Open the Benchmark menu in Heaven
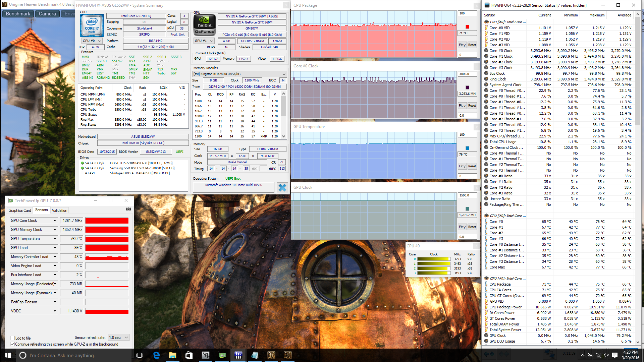This screenshot has height=362, width=644. pyautogui.click(x=18, y=14)
